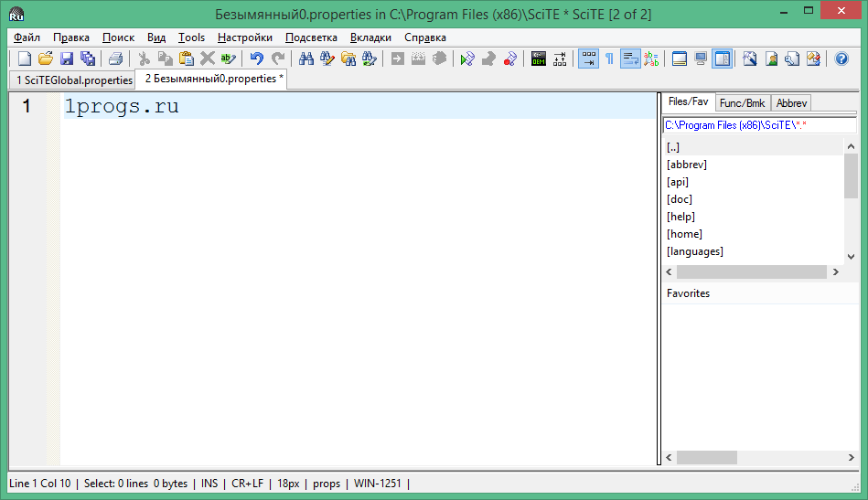Click the binoculars-with-pencil Replace icon

tap(327, 59)
